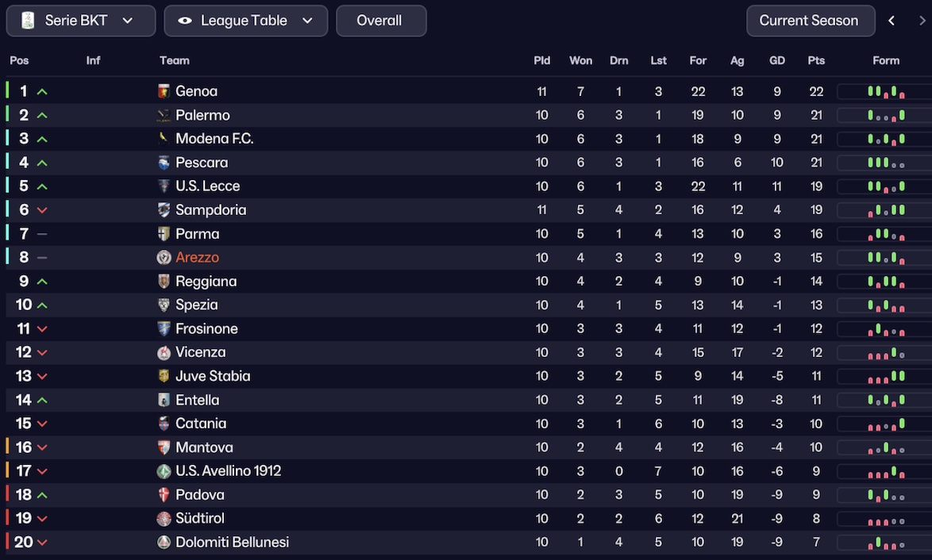Click the Parma team crest
This screenshot has width=932, height=560.
click(164, 234)
